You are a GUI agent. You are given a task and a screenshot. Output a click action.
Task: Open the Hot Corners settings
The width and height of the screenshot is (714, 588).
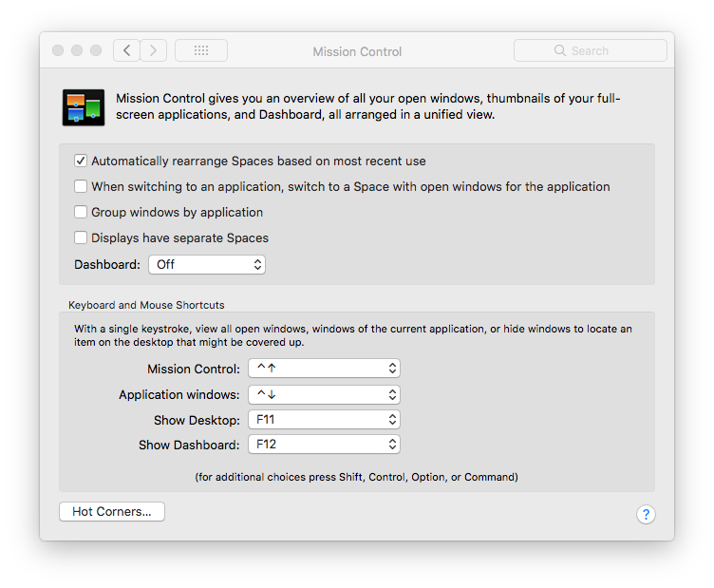point(112,511)
